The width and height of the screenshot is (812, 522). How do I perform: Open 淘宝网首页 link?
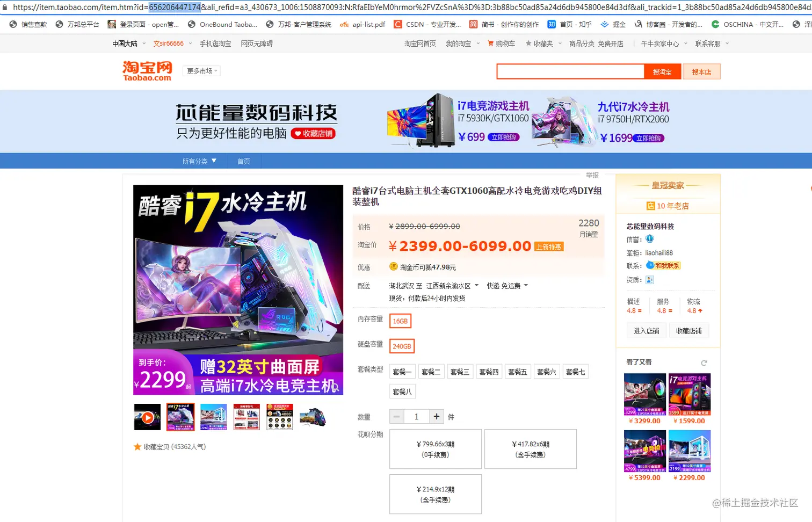pos(420,44)
